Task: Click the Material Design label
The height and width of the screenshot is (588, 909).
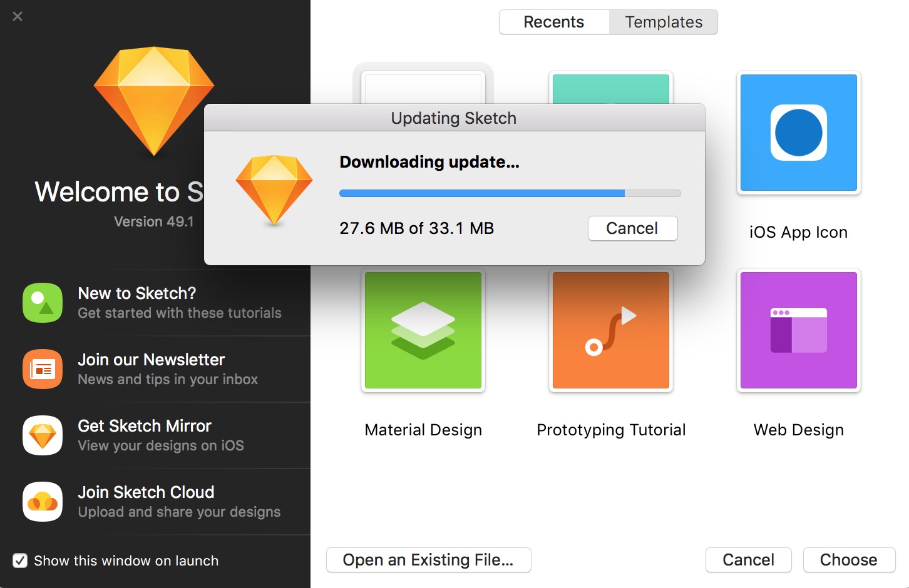Action: [x=423, y=430]
